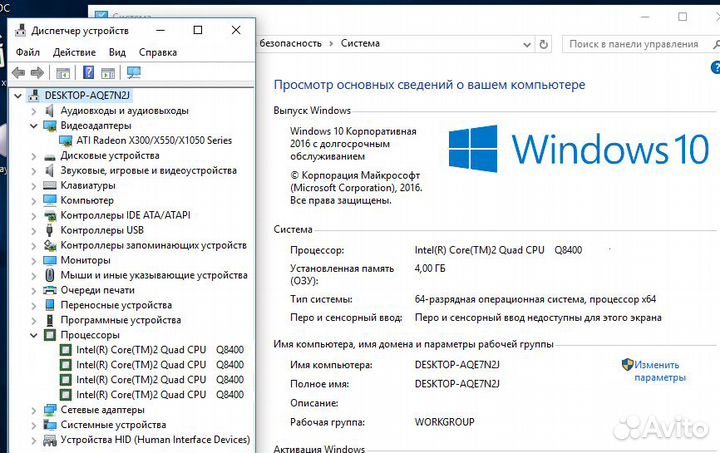Click the help icon at System window's right edge
Image resolution: width=720 pixels, height=453 pixels.
click(715, 68)
